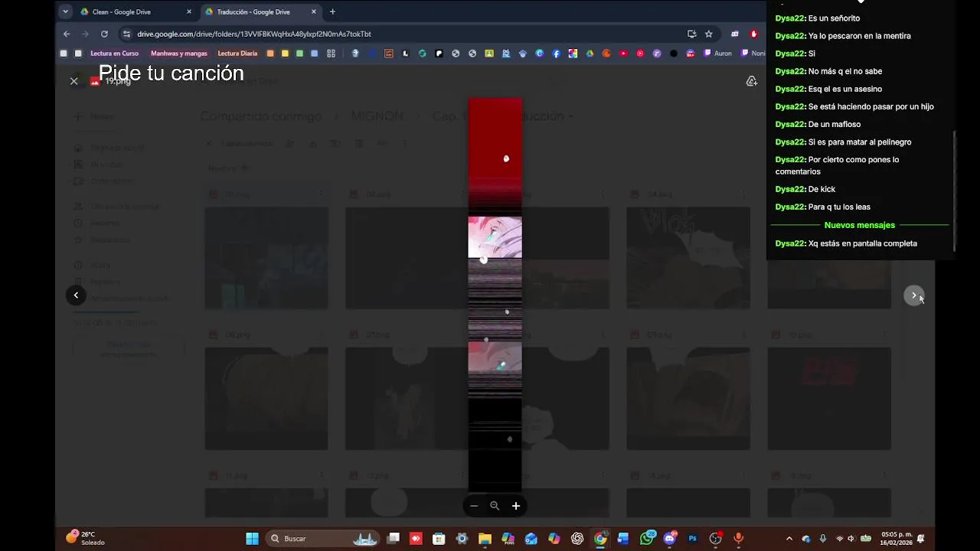This screenshot has width=980, height=551.
Task: Open the tab search dropdown
Action: [65, 11]
